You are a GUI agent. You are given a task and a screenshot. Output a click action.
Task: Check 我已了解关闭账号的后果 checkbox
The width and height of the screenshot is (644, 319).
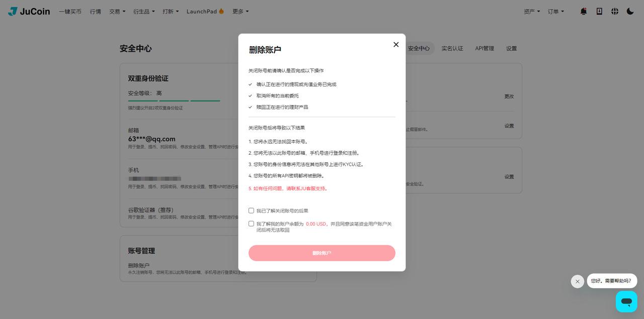pos(251,210)
